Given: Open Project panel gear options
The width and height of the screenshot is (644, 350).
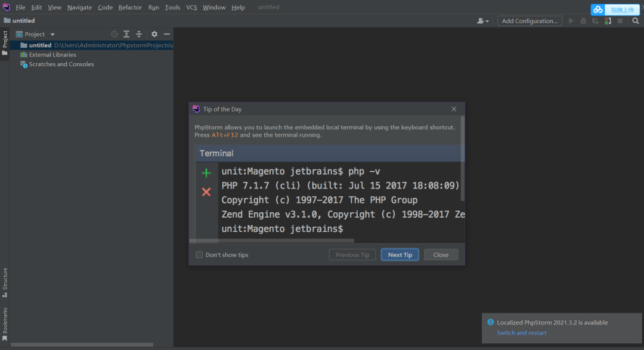Looking at the screenshot, I should click(x=154, y=35).
